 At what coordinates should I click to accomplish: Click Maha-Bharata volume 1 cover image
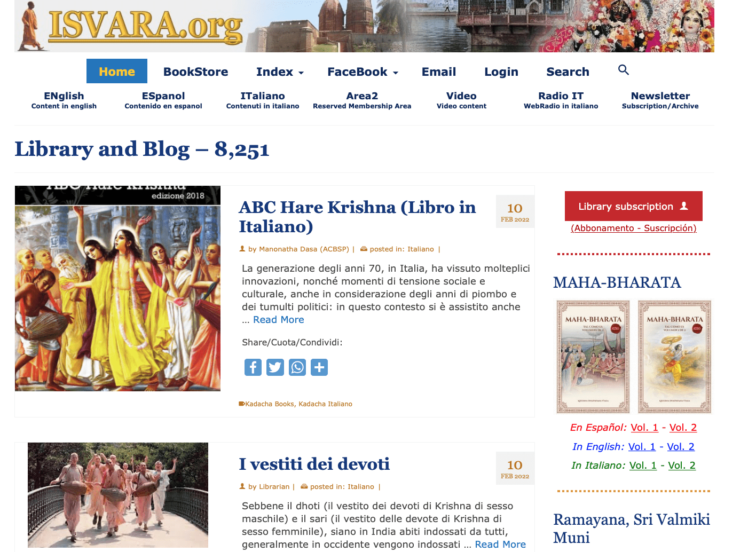point(593,357)
